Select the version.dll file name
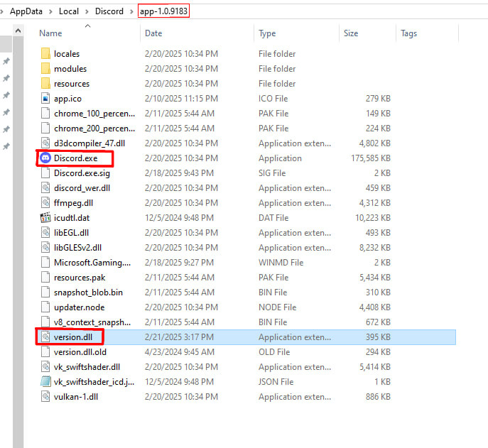Image resolution: width=488 pixels, height=448 pixels. pos(73,337)
